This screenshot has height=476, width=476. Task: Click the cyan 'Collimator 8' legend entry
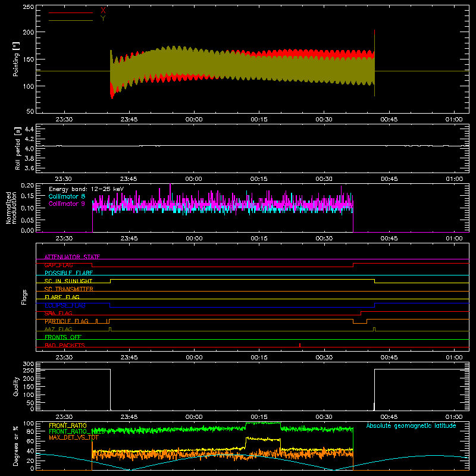pyautogui.click(x=67, y=196)
